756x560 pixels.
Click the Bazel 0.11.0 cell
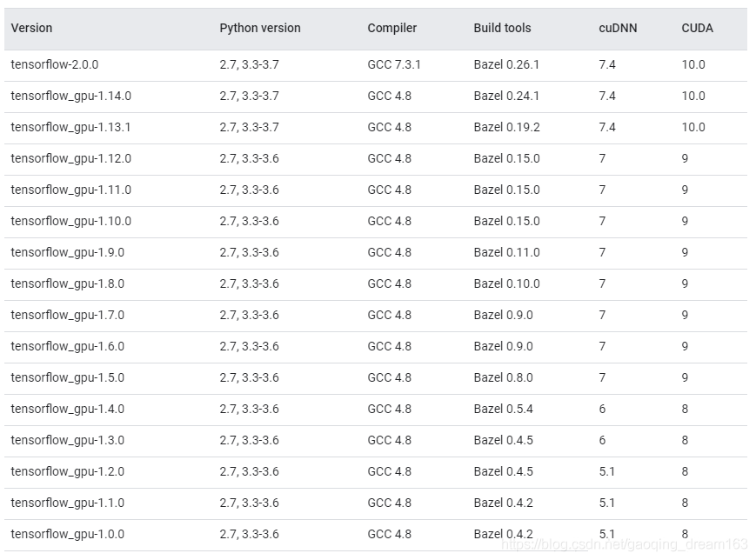pos(506,252)
